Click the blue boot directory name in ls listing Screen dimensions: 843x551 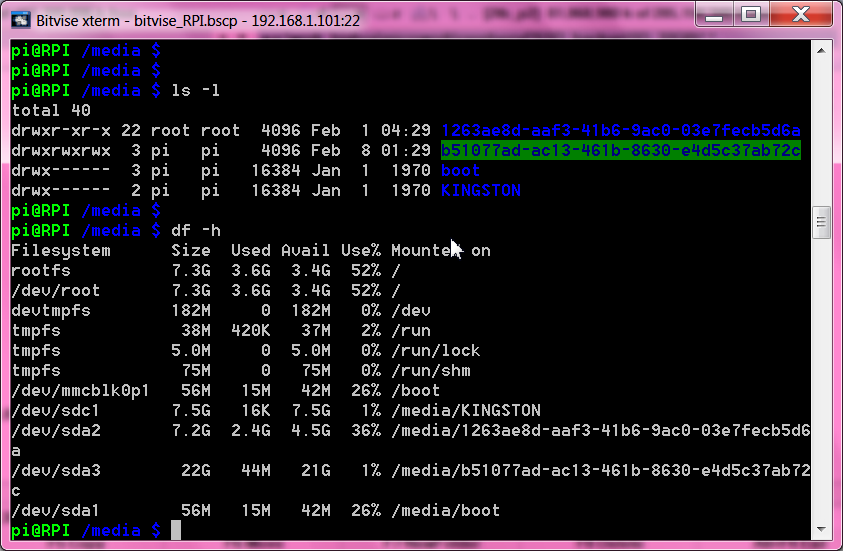pos(460,170)
